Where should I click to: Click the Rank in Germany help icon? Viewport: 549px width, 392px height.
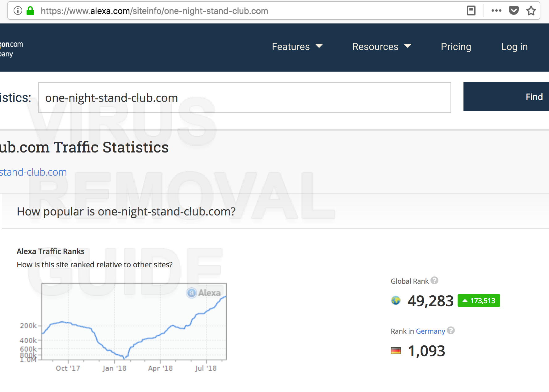[451, 331]
